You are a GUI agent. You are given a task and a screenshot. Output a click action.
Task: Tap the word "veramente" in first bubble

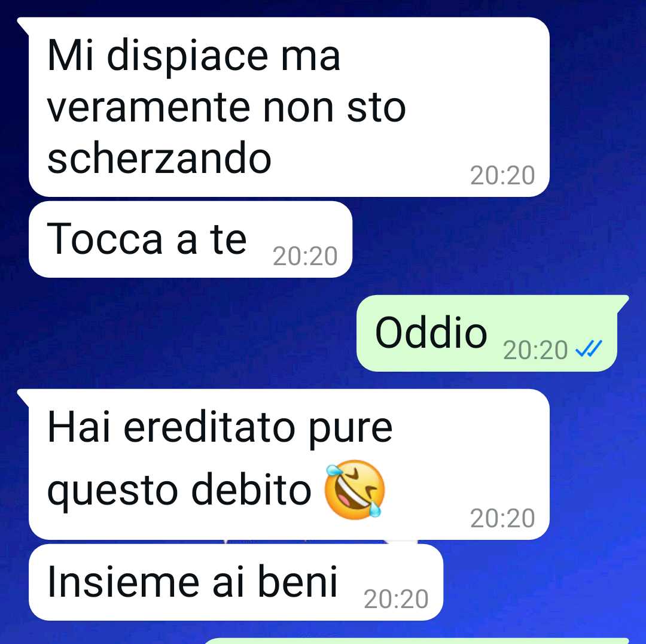pos(149,108)
